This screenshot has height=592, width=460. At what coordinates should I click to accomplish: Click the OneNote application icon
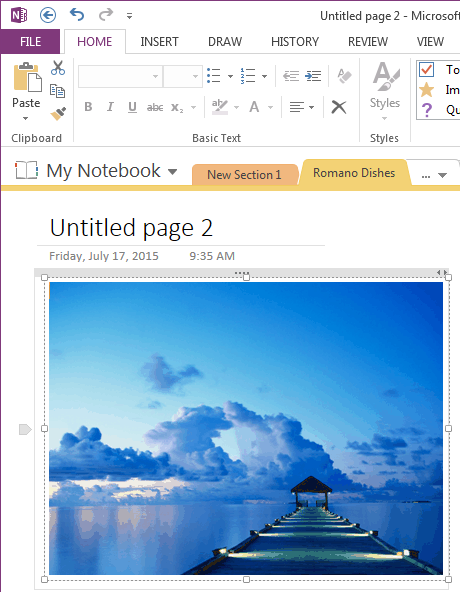coord(19,15)
